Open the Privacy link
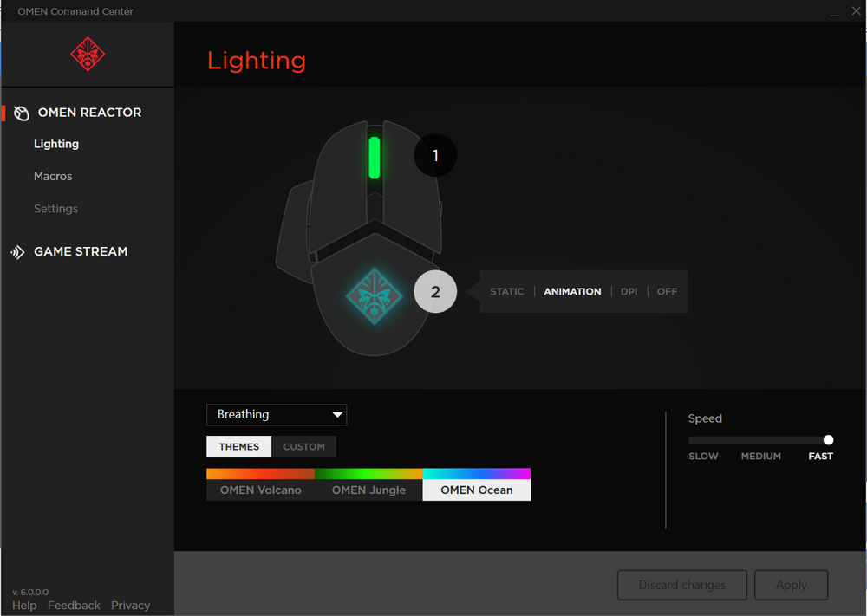Screen dimensions: 867x616 point(131,606)
